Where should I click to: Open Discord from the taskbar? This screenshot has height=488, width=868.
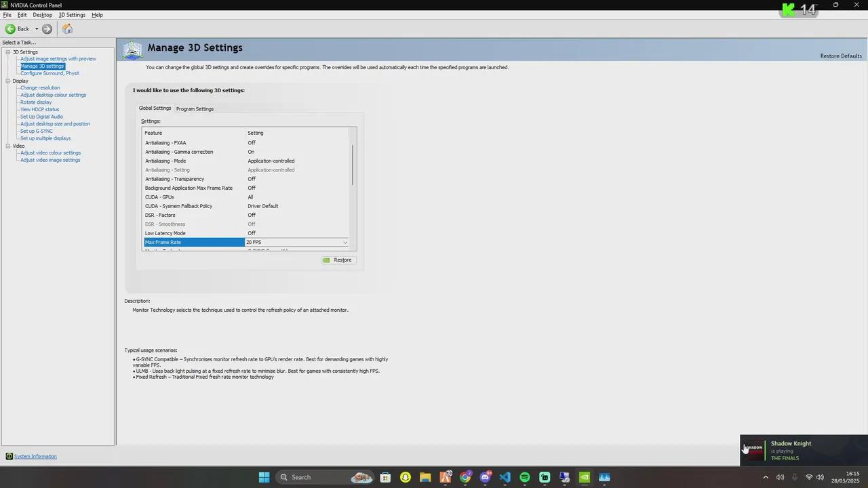(x=485, y=477)
